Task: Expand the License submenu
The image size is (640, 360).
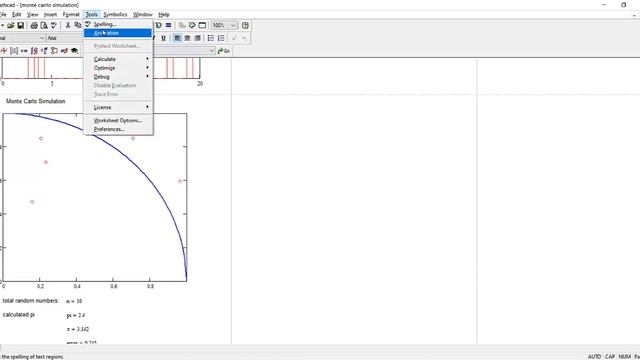Action: 118,107
